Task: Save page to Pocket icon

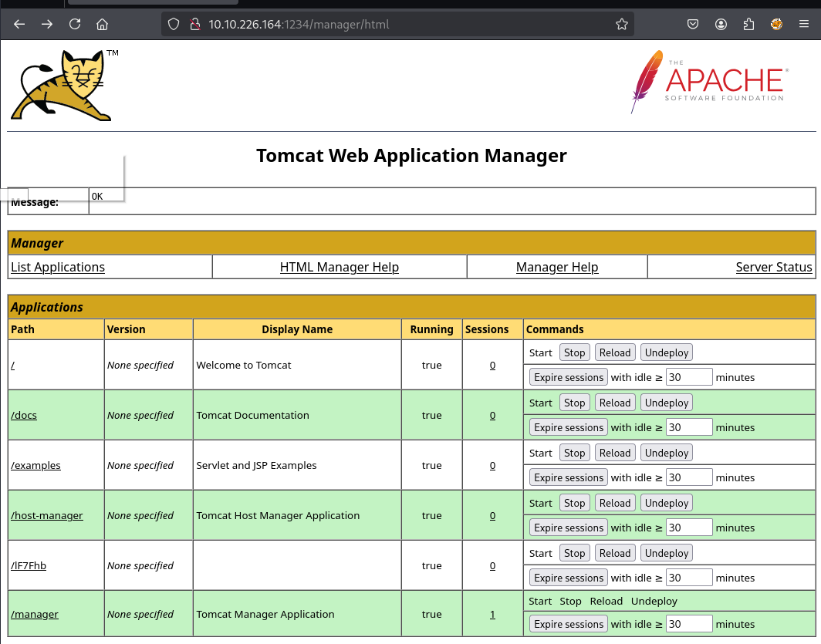Action: [693, 24]
